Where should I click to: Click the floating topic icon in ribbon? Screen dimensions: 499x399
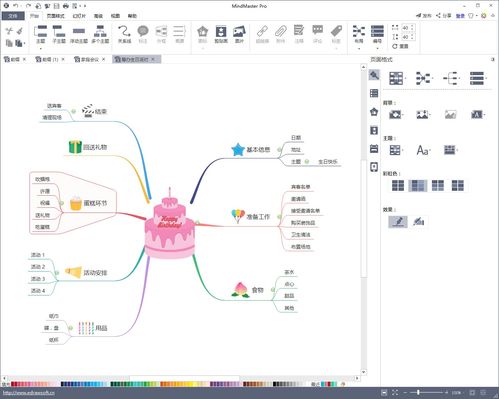tap(79, 34)
